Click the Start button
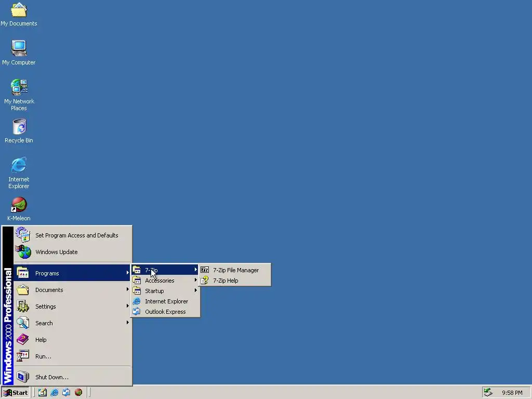The height and width of the screenshot is (399, 532). pos(16,393)
